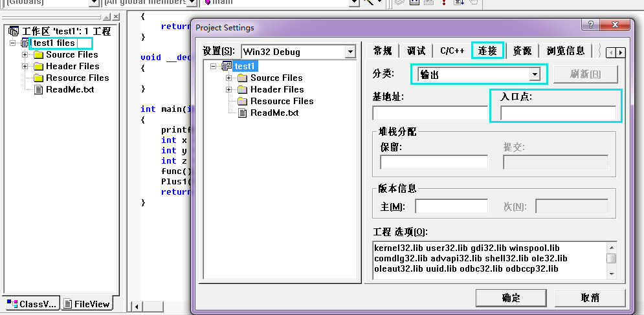The image size is (644, 315).
Task: Select test1 project in the settings tree
Action: click(x=245, y=66)
